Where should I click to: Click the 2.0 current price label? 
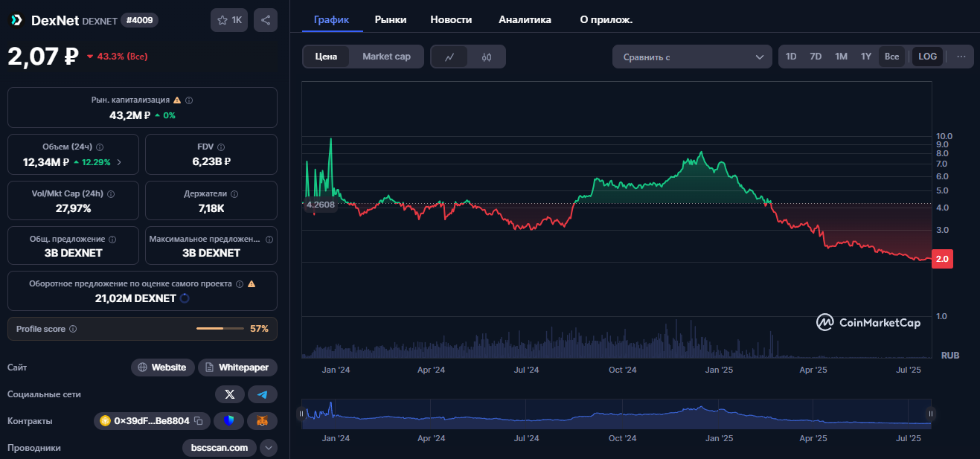tap(942, 259)
